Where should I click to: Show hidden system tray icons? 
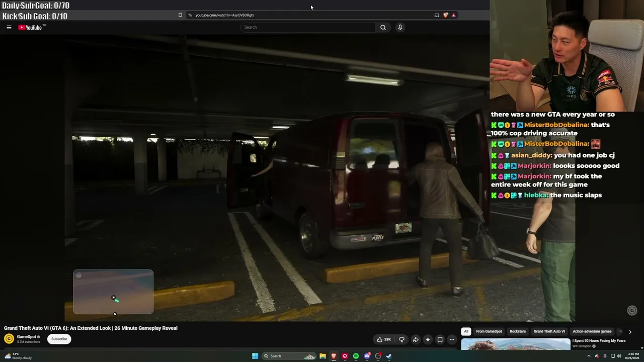point(589,356)
